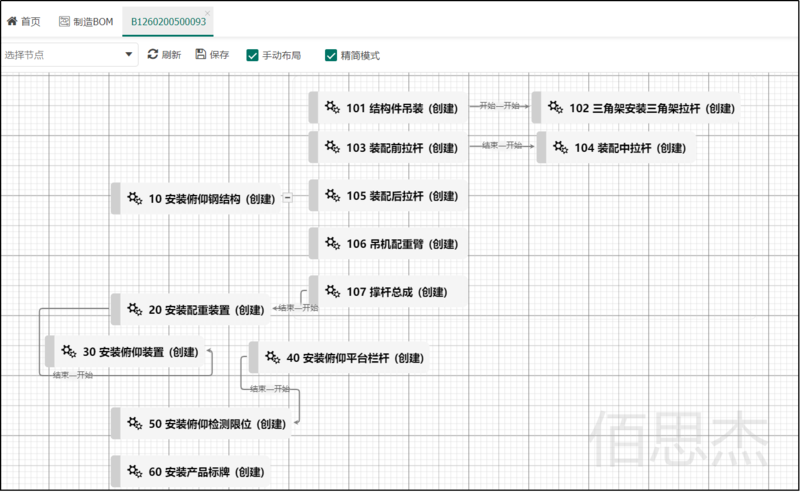Close the B1260200500093 tab
800x492 pixels.
207,13
